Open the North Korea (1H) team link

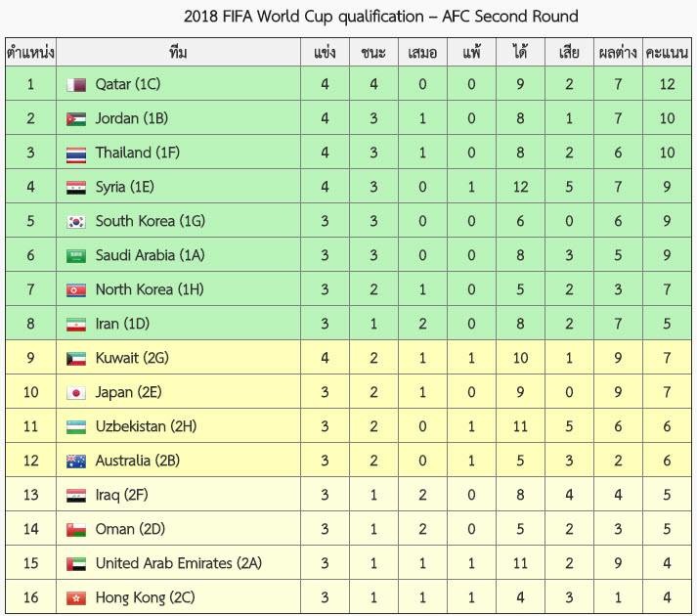pyautogui.click(x=150, y=289)
